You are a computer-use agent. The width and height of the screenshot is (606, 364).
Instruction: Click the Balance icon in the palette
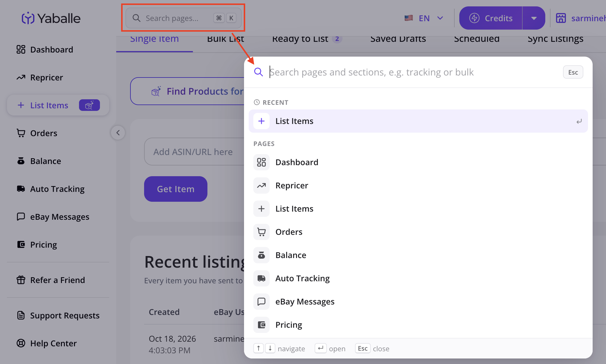coord(261,255)
